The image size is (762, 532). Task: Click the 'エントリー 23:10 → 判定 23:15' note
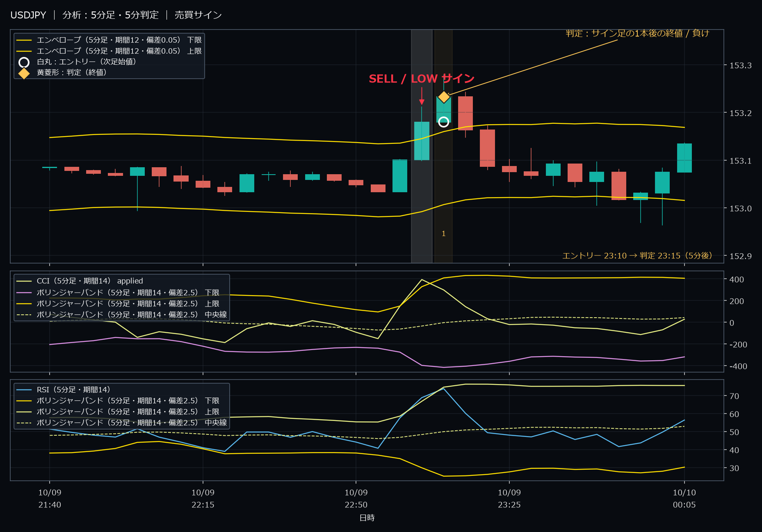click(637, 256)
